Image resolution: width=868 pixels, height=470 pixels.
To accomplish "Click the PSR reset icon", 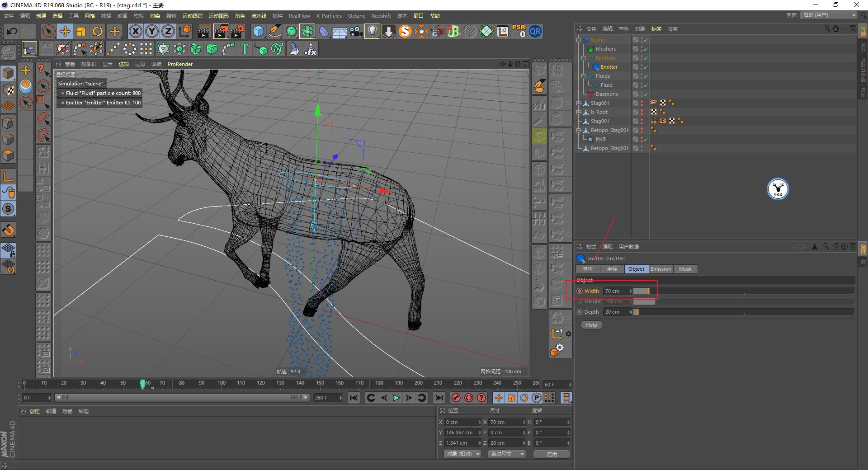I will tap(519, 31).
